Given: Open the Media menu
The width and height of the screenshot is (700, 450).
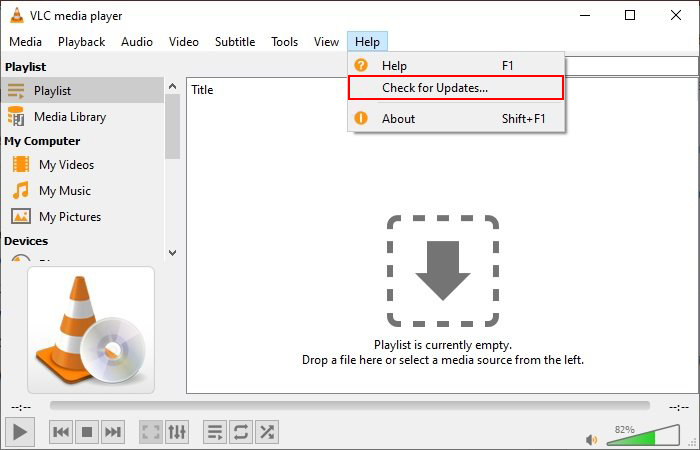Looking at the screenshot, I should coord(25,42).
